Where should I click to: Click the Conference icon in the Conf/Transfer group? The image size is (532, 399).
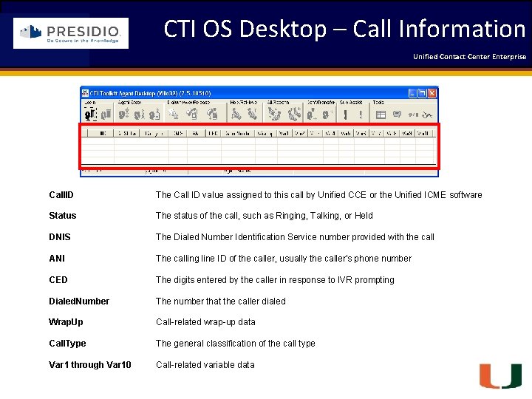312,114
